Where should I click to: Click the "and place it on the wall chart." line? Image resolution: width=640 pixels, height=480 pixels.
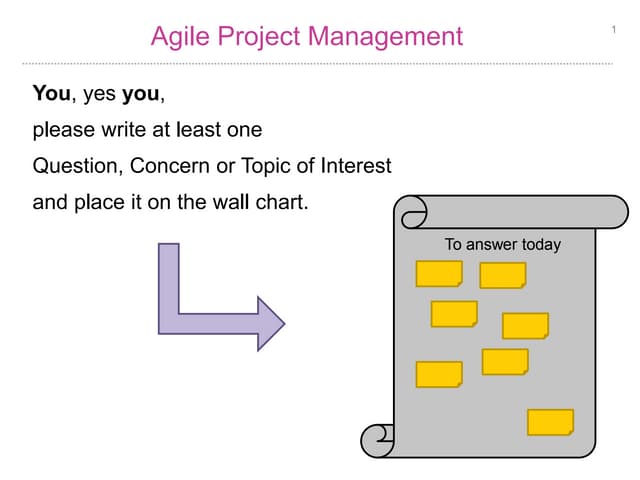171,201
